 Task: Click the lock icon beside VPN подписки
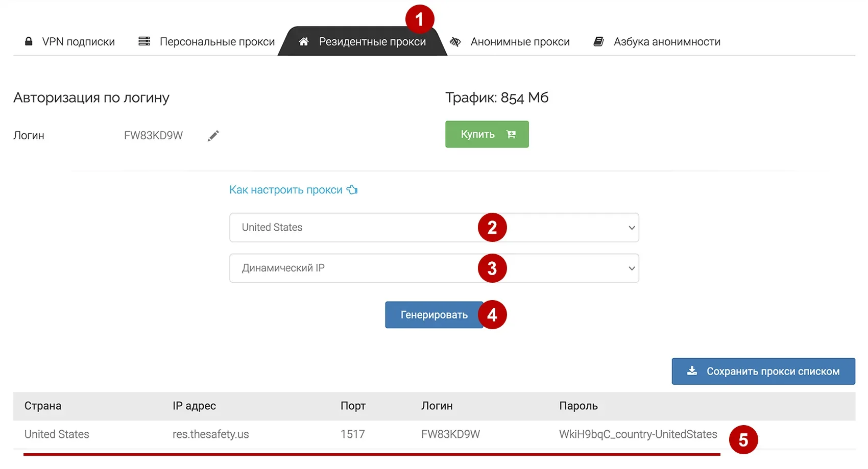click(29, 41)
